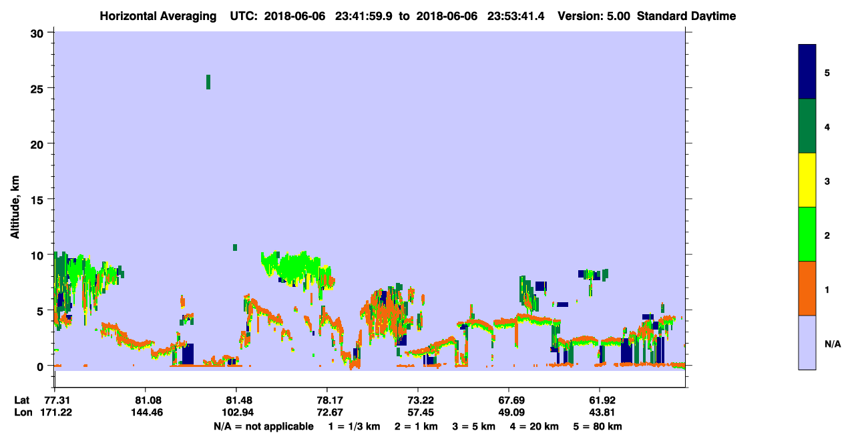Click the altitude tick label 25

click(39, 88)
